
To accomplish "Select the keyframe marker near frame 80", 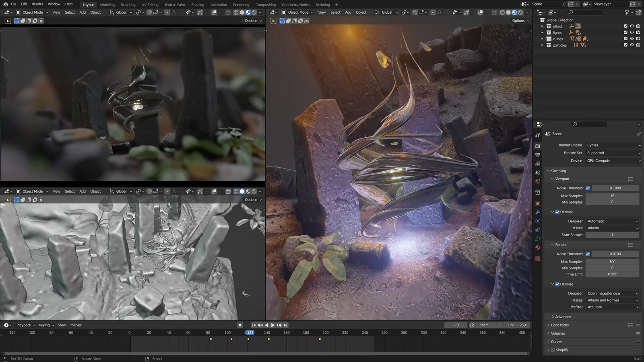I will [211, 339].
